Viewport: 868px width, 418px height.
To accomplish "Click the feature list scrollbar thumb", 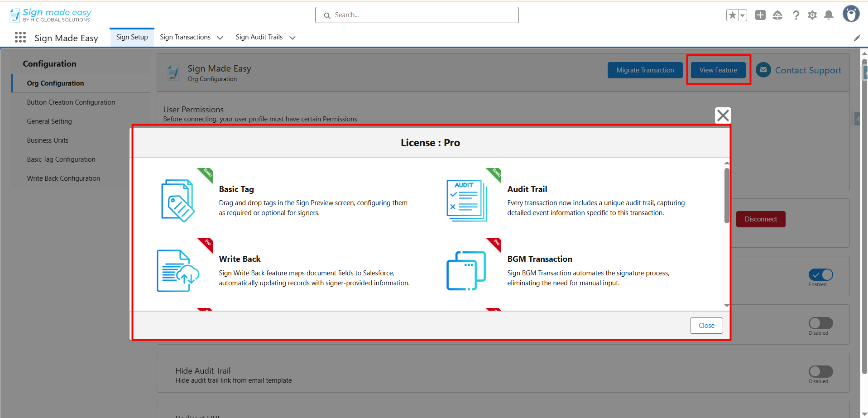I will (727, 196).
